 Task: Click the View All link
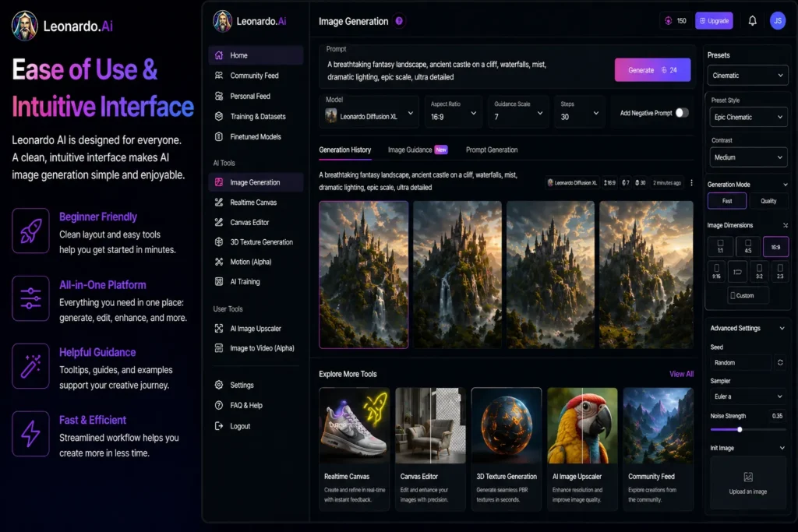(x=681, y=374)
